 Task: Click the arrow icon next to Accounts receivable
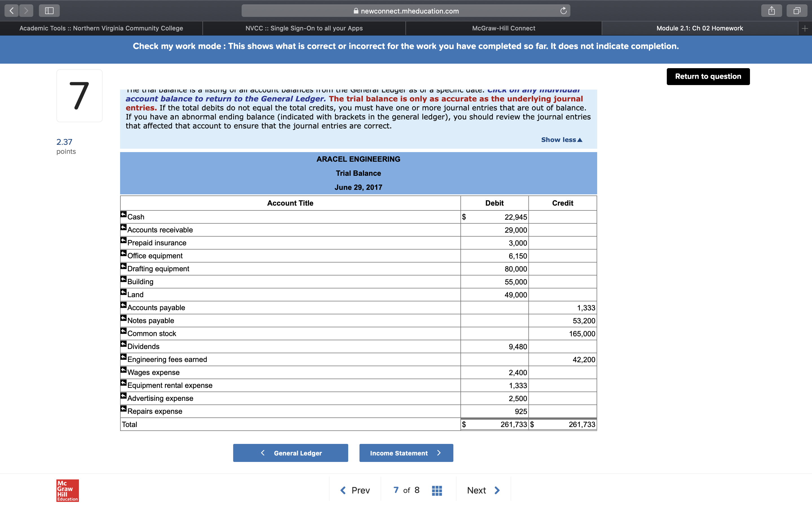click(123, 227)
